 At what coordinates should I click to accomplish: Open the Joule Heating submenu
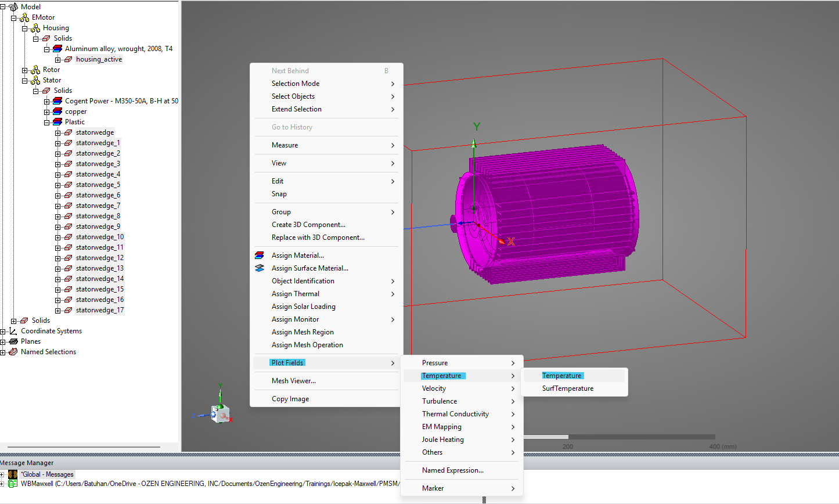click(x=462, y=440)
